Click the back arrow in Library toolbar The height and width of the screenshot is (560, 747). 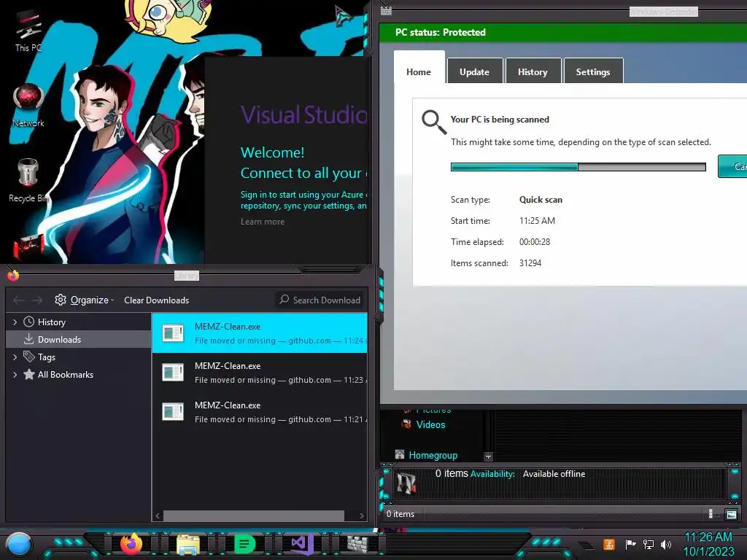click(x=18, y=300)
